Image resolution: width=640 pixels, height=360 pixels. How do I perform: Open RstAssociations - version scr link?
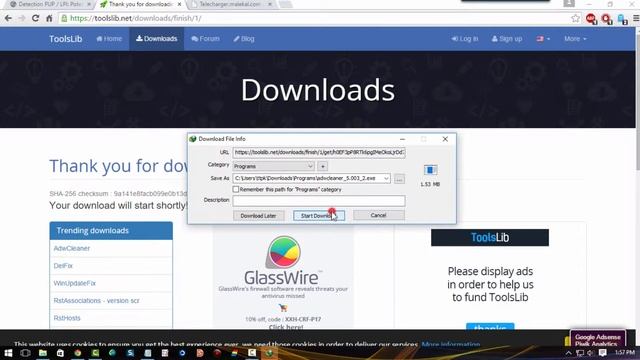(x=96, y=300)
